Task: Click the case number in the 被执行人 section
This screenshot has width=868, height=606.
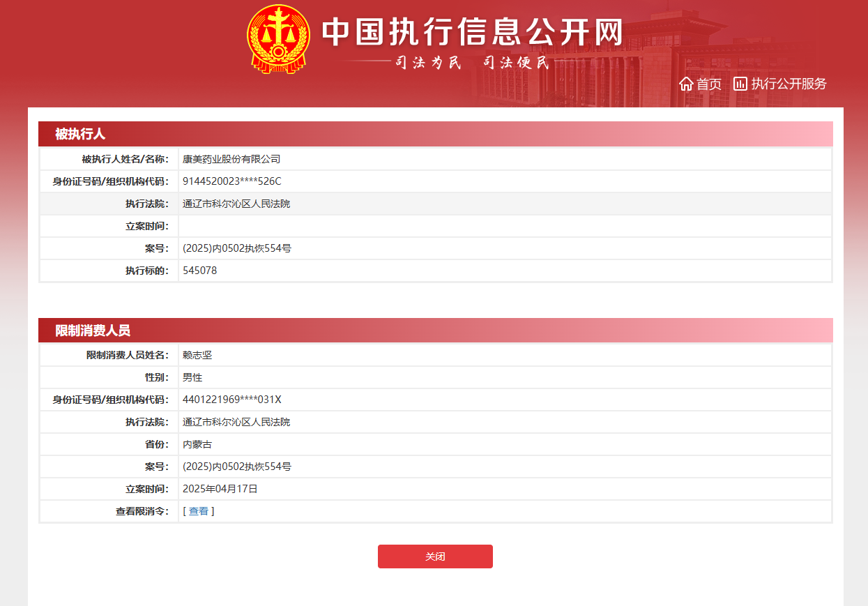Action: pos(236,248)
